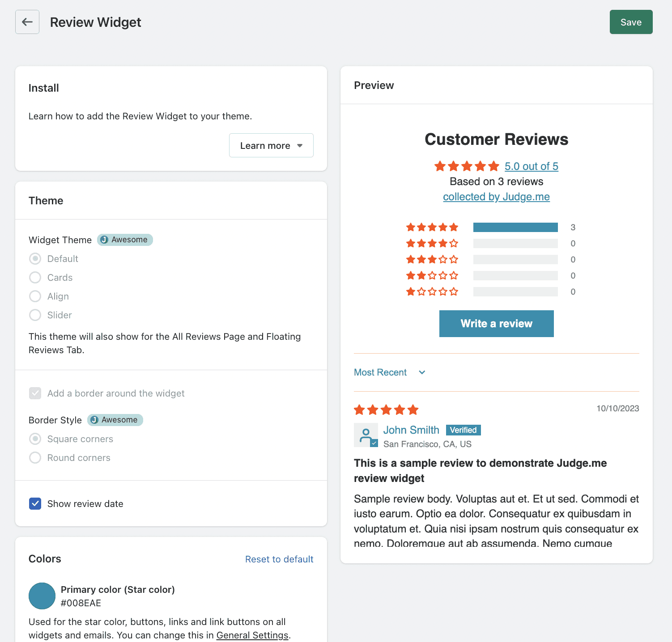The image size is (672, 642).
Task: Open the General Settings link
Action: tap(252, 635)
